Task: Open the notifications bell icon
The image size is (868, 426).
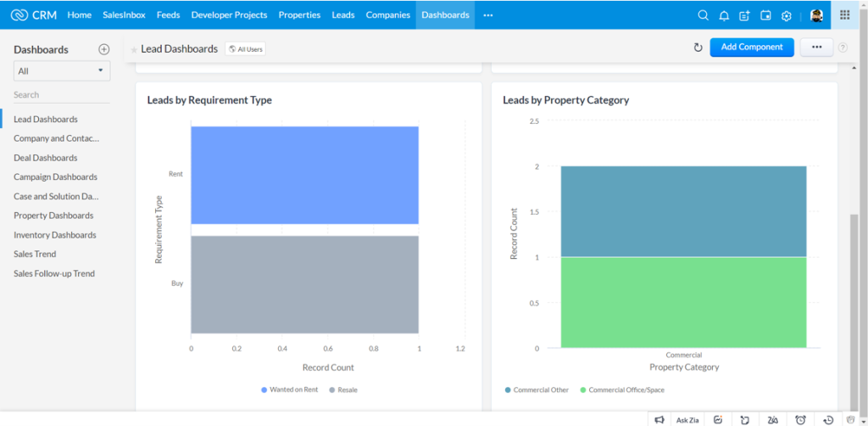Action: pyautogui.click(x=724, y=16)
